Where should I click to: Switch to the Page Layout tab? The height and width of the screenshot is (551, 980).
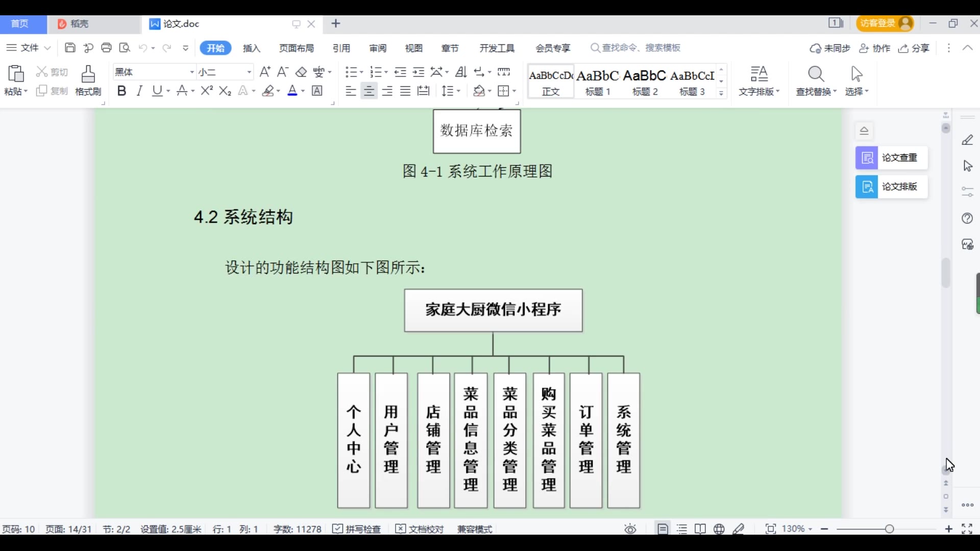(297, 48)
